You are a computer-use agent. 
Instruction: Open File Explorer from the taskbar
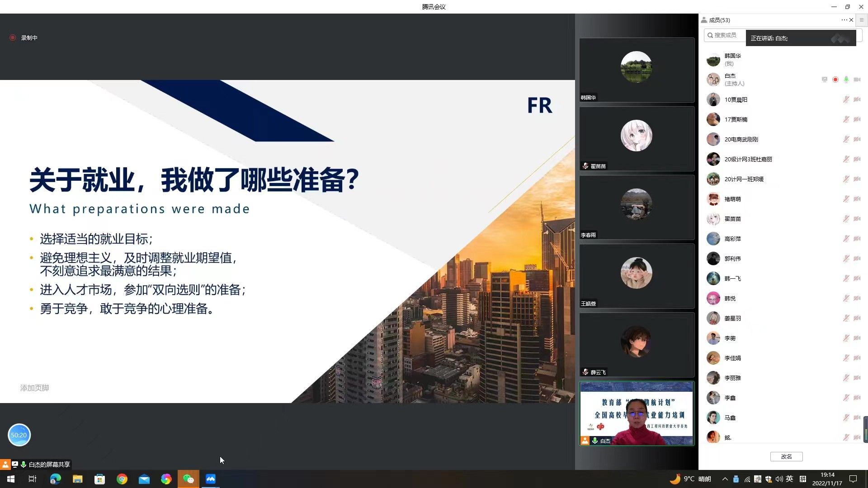(x=77, y=479)
